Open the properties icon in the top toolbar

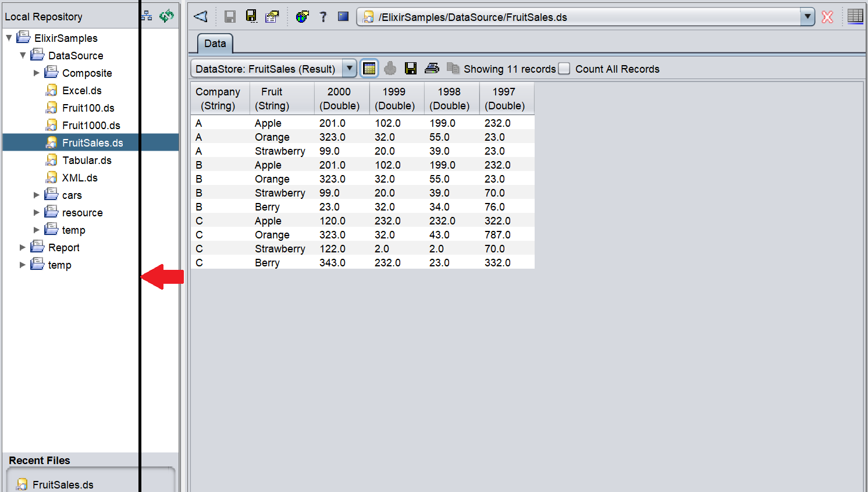(272, 17)
